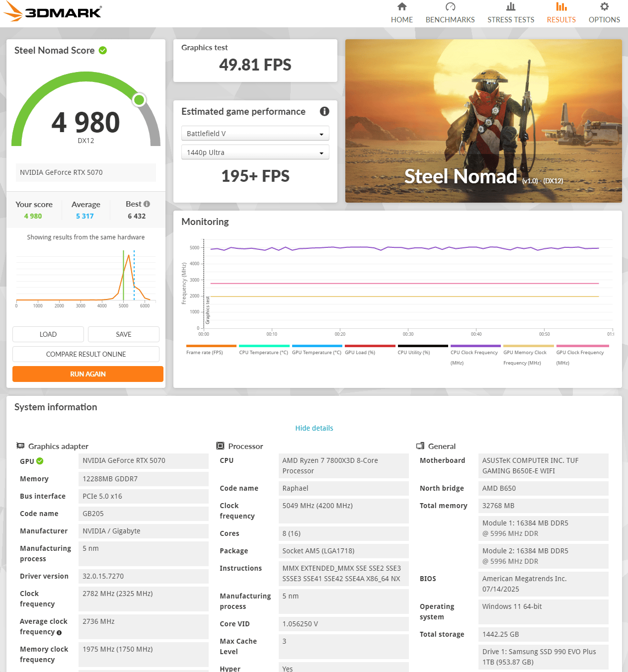628x672 pixels.
Task: Click the info icon on Average clock frequency
Action: click(x=59, y=633)
